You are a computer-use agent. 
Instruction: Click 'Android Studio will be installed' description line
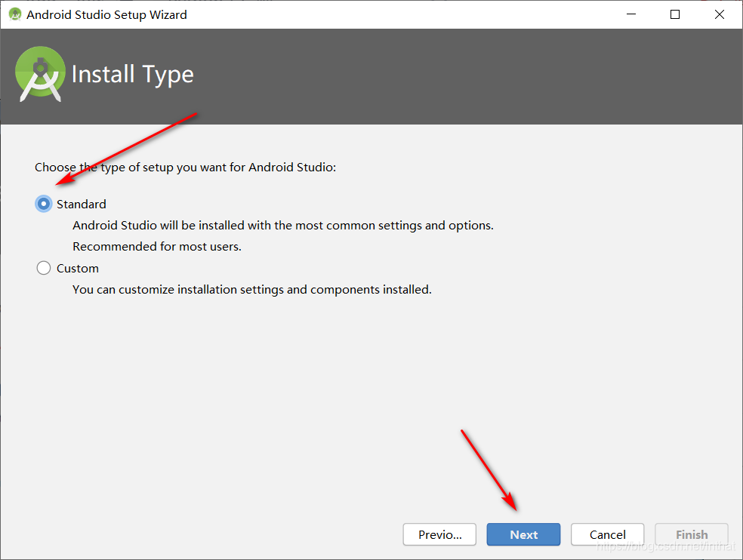click(x=283, y=226)
